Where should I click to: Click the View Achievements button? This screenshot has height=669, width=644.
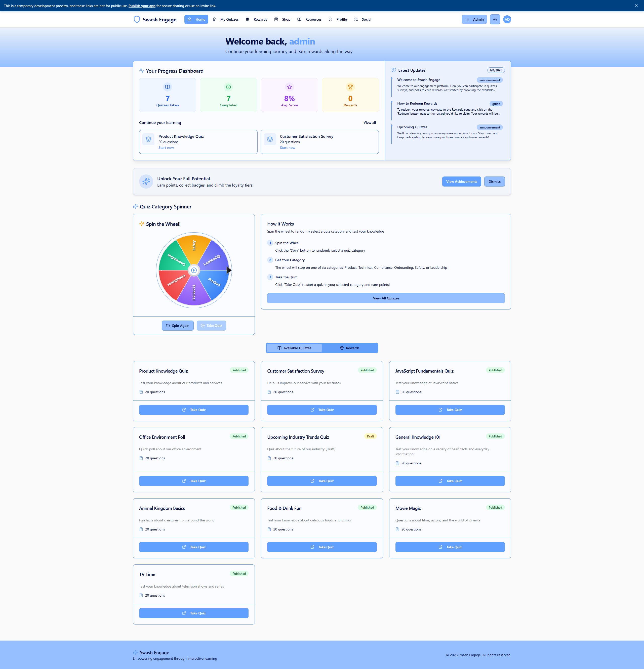(x=461, y=182)
